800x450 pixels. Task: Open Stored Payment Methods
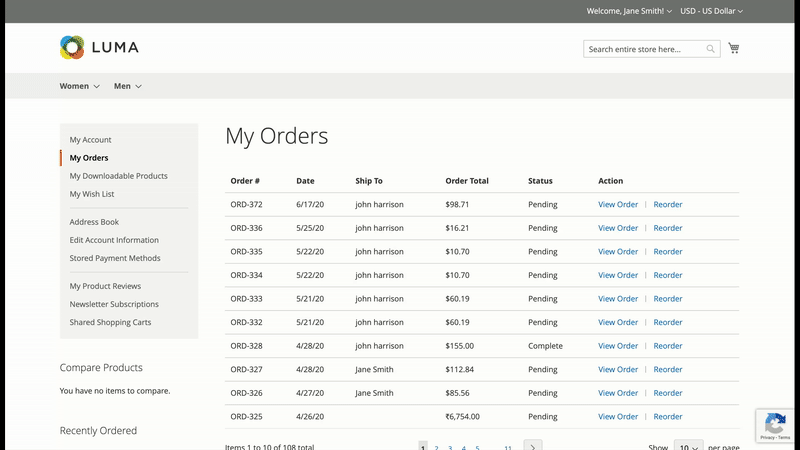pyautogui.click(x=115, y=258)
